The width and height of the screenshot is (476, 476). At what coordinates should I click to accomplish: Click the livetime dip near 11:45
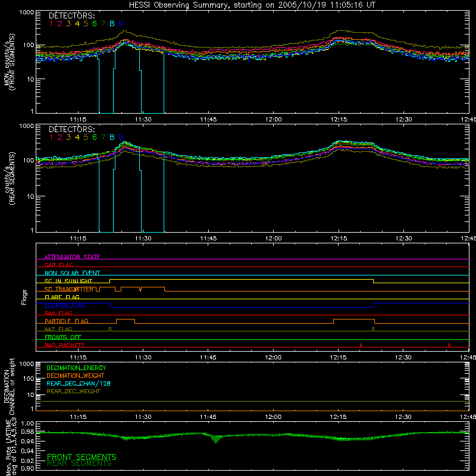pos(215,439)
